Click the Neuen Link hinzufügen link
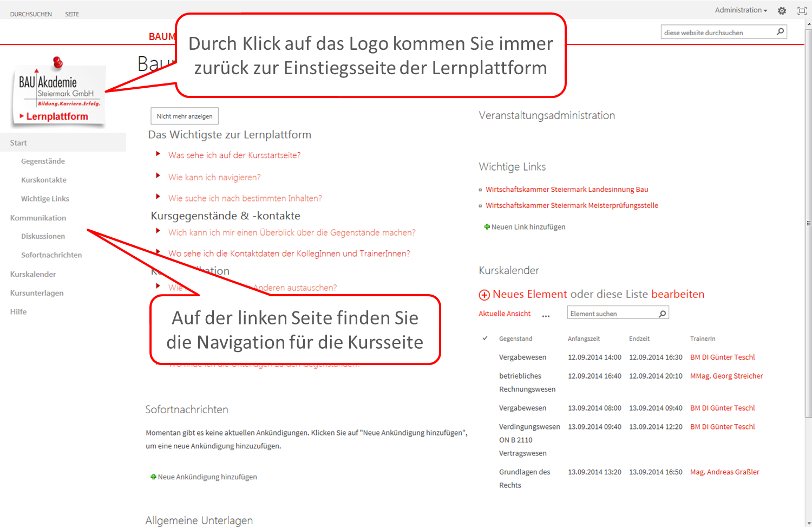 pyautogui.click(x=528, y=227)
